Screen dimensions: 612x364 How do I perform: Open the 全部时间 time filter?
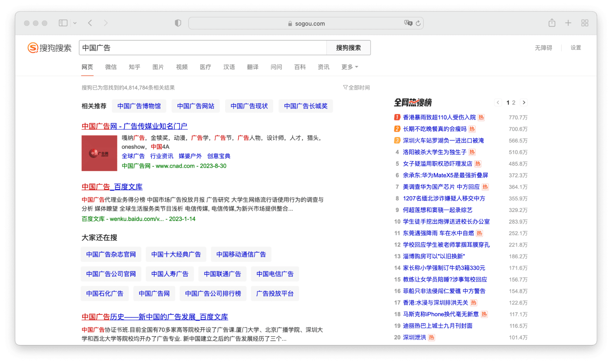(356, 88)
